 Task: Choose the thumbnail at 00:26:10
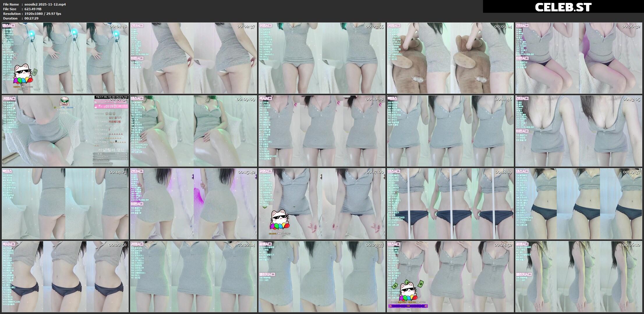click(x=579, y=277)
